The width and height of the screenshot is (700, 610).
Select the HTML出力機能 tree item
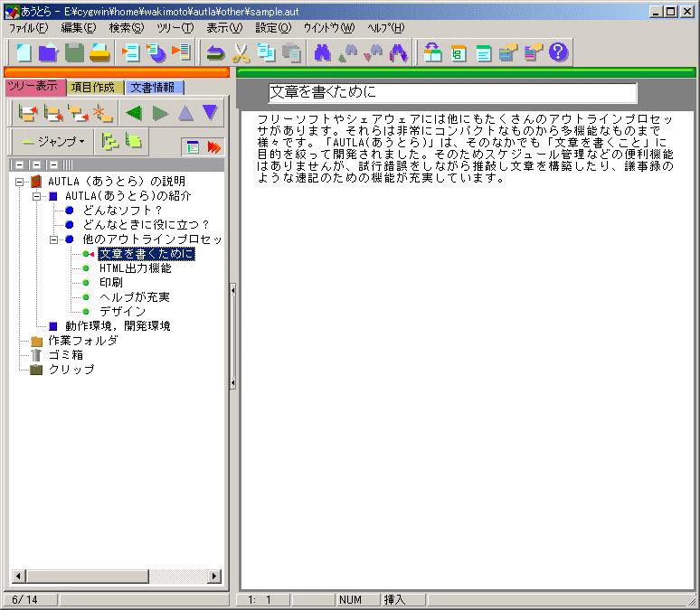pyautogui.click(x=135, y=268)
